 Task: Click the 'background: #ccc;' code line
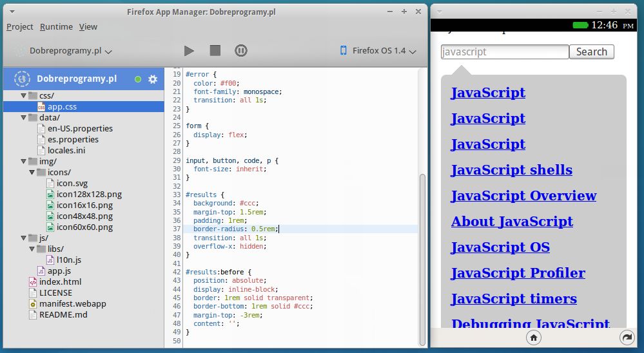[226, 203]
